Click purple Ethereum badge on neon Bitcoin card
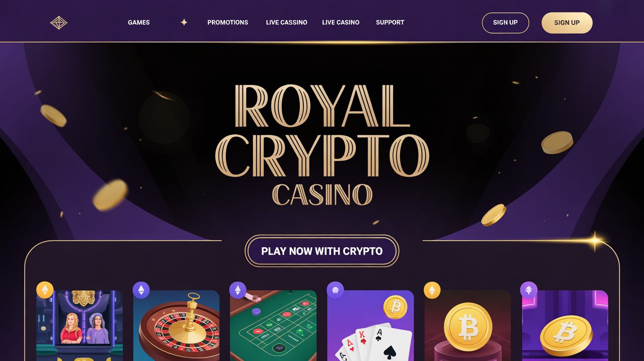Viewport: 644px width, 361px height. click(529, 290)
